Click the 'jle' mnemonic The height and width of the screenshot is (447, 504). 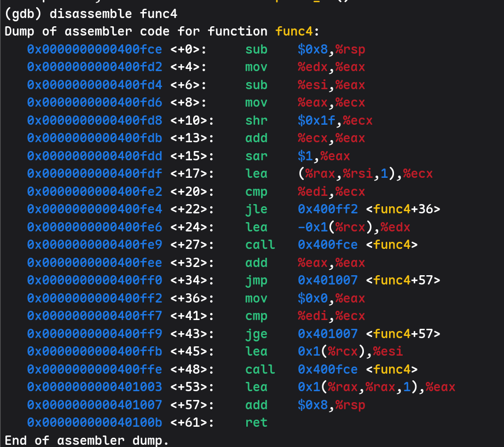tap(256, 210)
